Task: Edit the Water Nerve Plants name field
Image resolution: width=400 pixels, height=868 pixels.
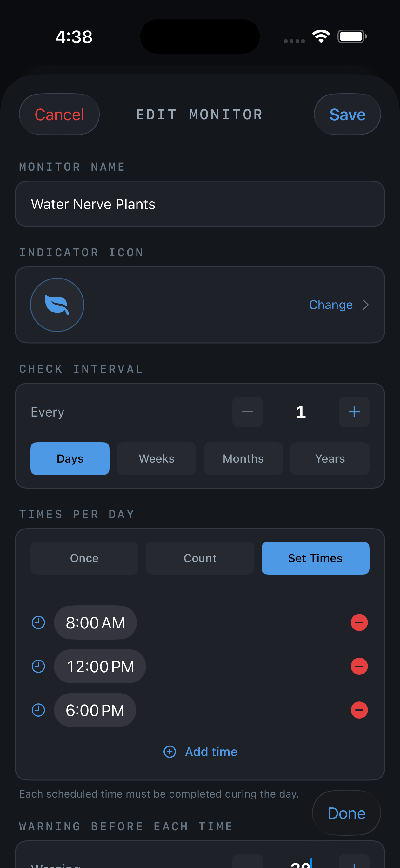Action: tap(200, 204)
